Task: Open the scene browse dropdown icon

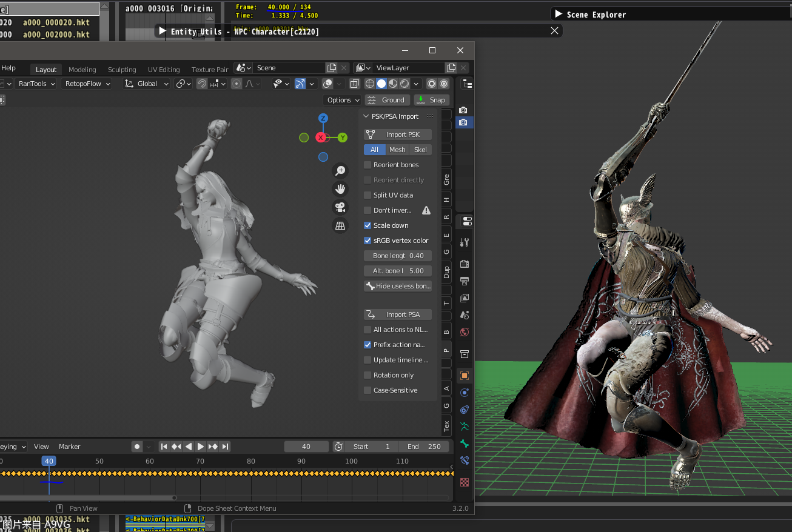Action: pyautogui.click(x=243, y=68)
